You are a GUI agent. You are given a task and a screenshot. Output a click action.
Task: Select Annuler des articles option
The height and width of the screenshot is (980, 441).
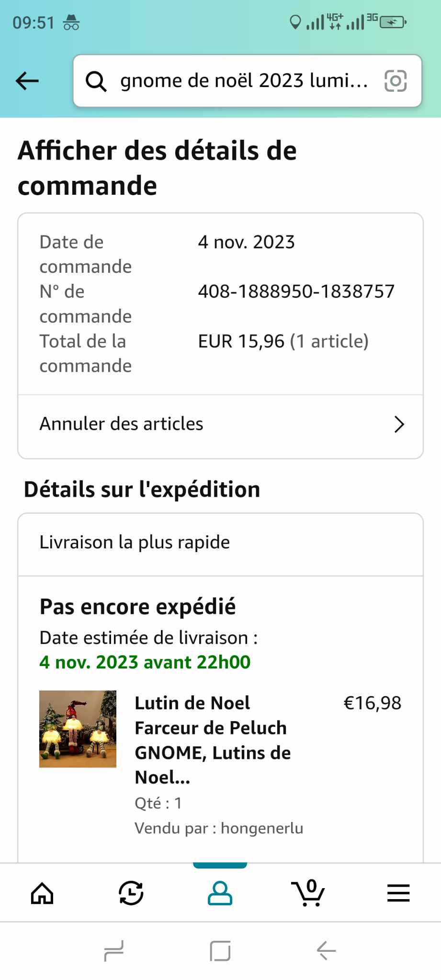tap(122, 424)
